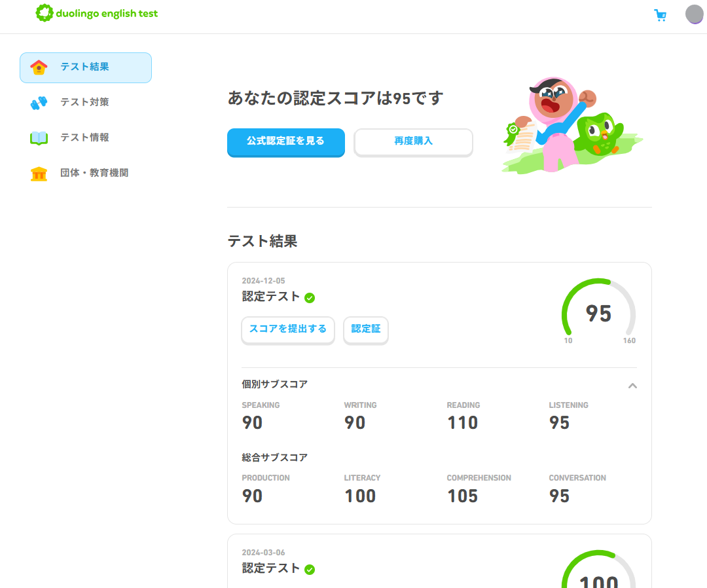The height and width of the screenshot is (588, 707).
Task: Click the SPEAKING subscore label
Action: [x=261, y=405]
